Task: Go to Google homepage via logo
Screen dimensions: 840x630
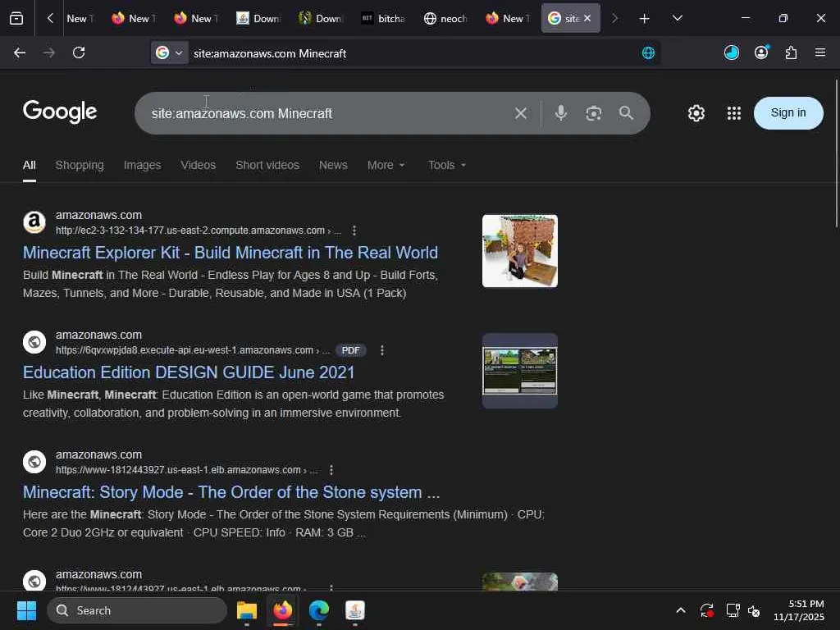Action: point(60,112)
